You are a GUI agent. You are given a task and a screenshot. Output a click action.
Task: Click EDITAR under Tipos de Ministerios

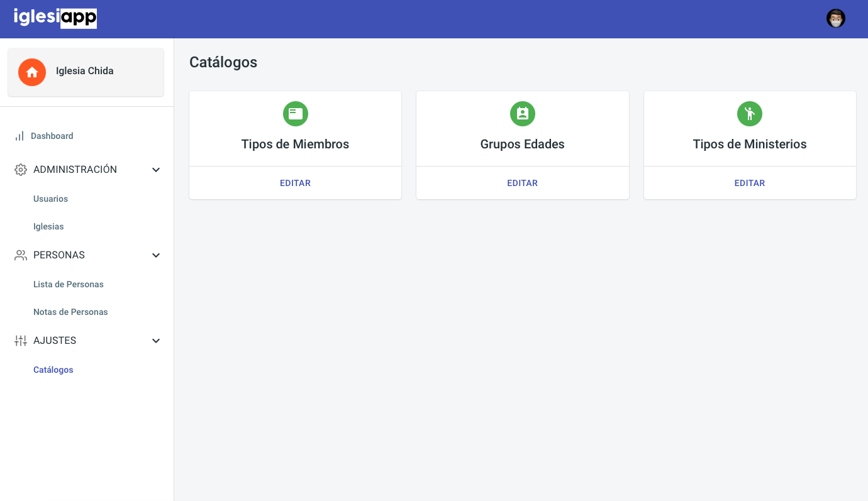coord(750,183)
